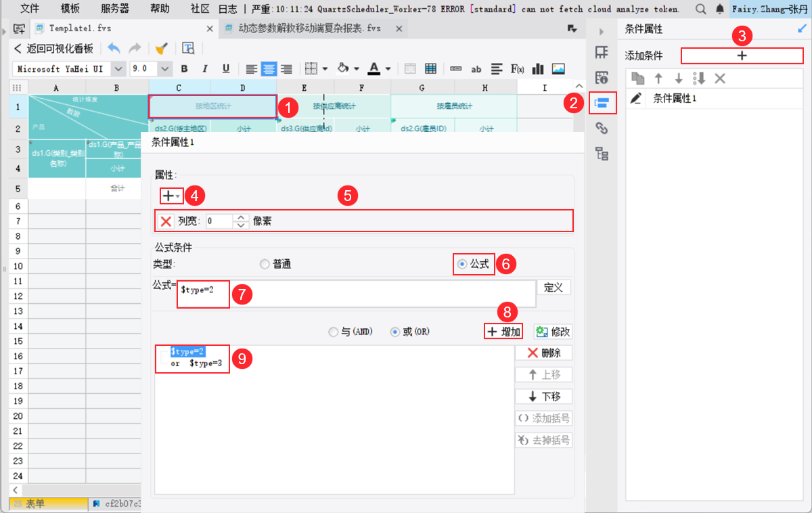Open the find and replace icon
Viewport: 812px width, 513px height.
pos(188,48)
